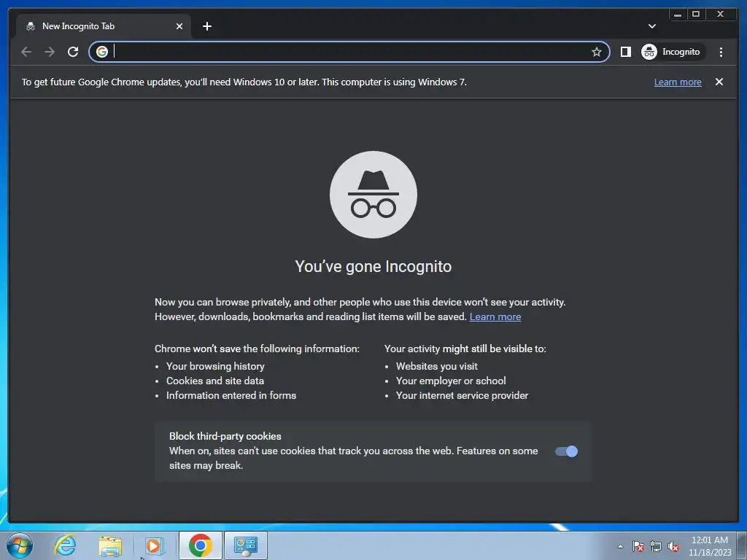Reload the page with the refresh icon

pos(73,52)
